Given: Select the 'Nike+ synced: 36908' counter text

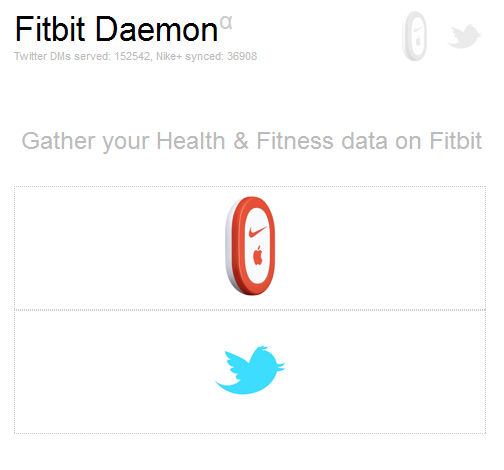Looking at the screenshot, I should 207,56.
